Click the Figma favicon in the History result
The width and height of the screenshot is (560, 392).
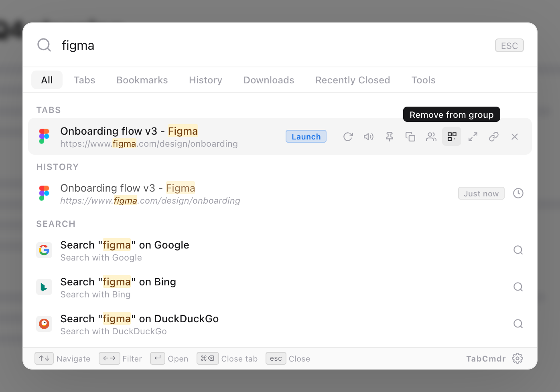click(44, 193)
